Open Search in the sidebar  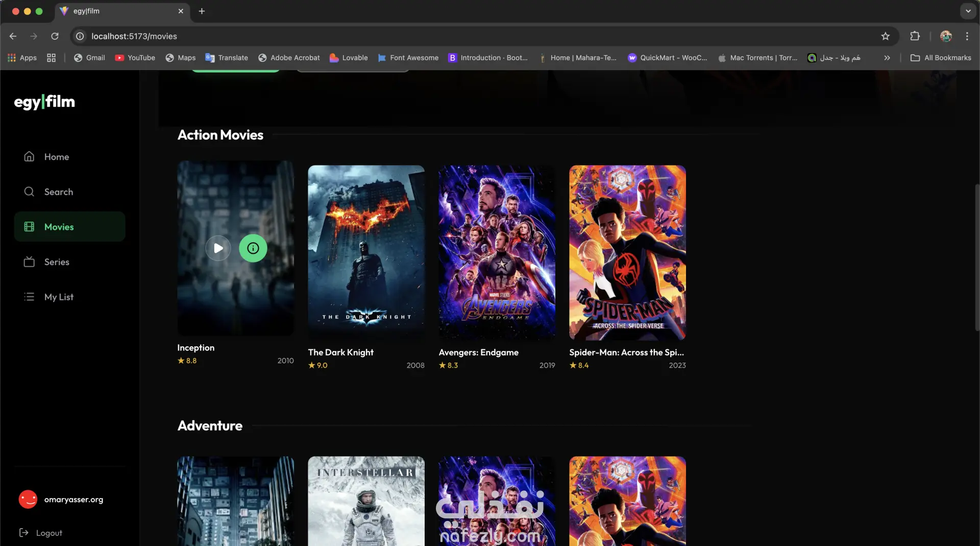69,192
